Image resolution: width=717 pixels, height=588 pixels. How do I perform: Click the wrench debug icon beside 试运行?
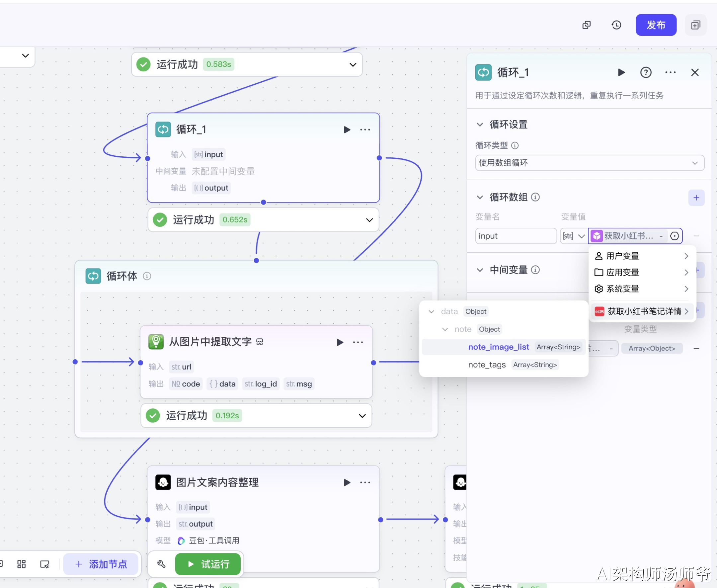[161, 564]
